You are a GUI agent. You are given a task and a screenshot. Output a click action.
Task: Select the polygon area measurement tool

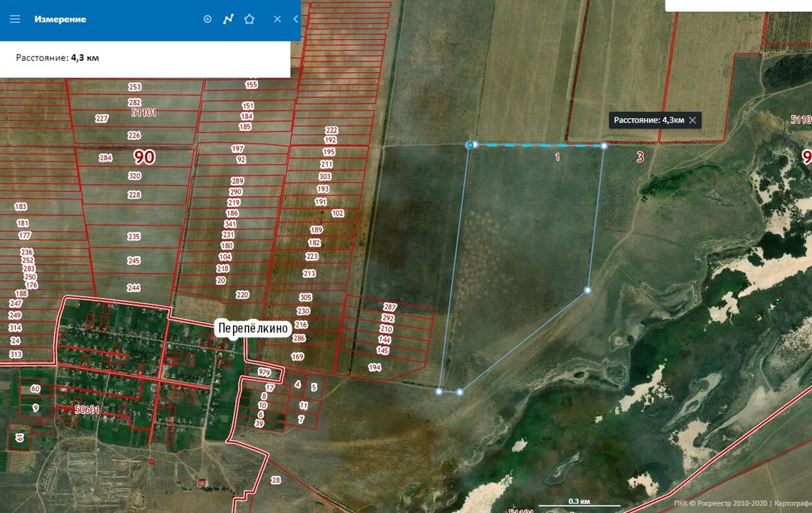(x=250, y=19)
